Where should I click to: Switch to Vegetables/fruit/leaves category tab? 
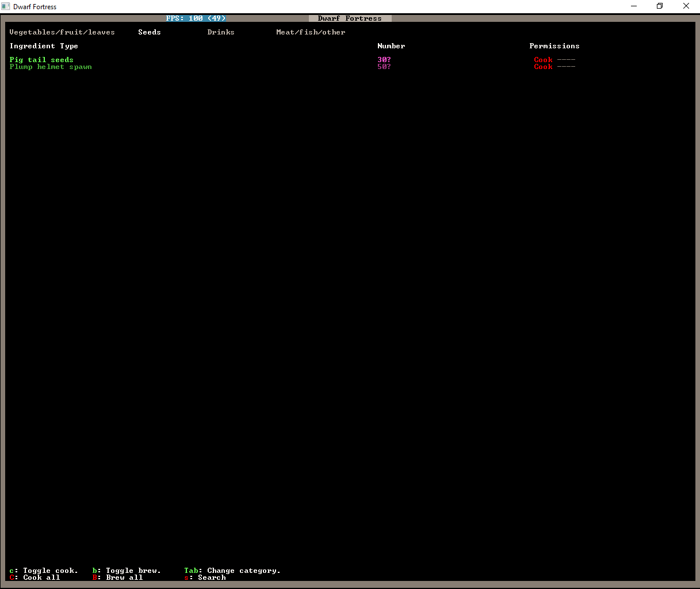click(62, 32)
